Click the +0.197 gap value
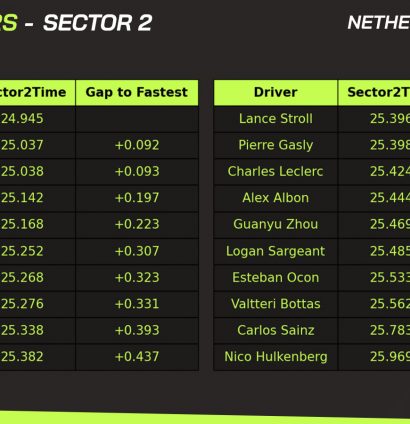 [137, 198]
